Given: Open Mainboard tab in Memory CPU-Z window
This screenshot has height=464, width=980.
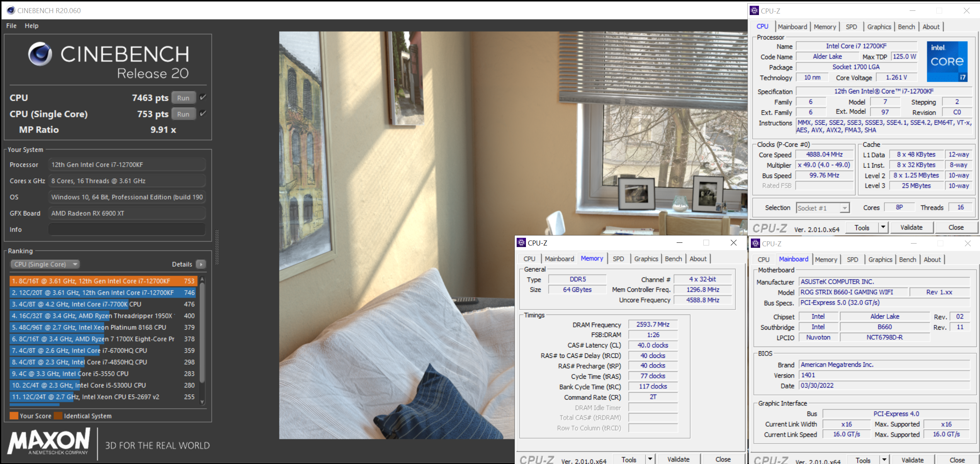Looking at the screenshot, I should (x=559, y=259).
